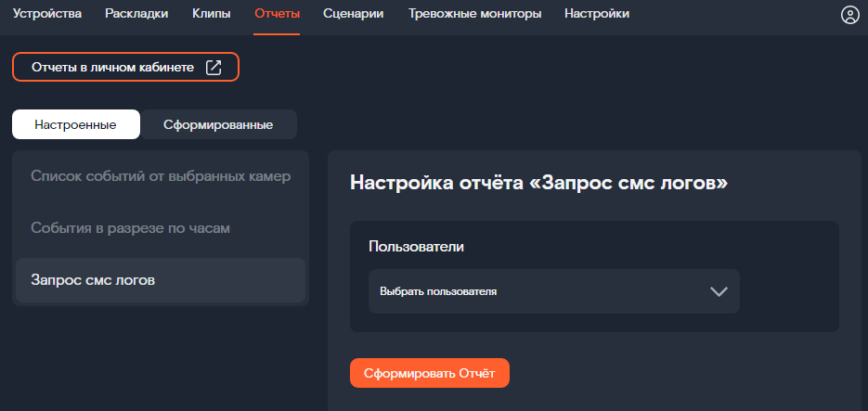Open the Тревожные мониторы tab
The image size is (868, 411).
click(x=473, y=14)
